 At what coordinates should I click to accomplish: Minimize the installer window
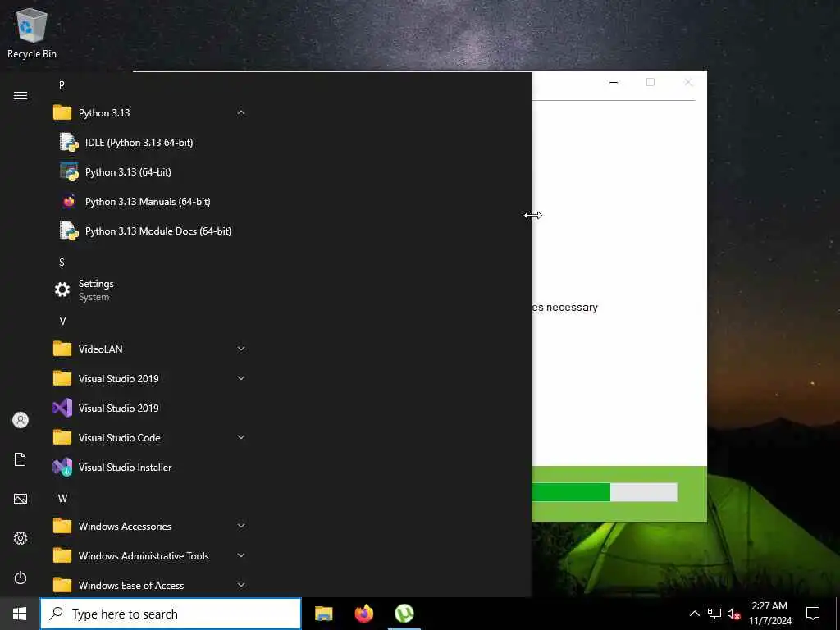tap(614, 83)
